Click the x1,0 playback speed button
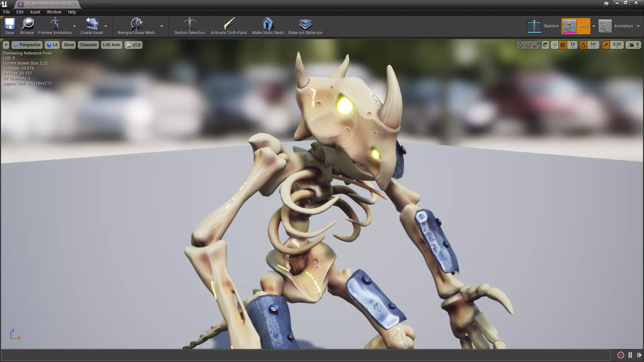This screenshot has width=644, height=362. tap(133, 45)
